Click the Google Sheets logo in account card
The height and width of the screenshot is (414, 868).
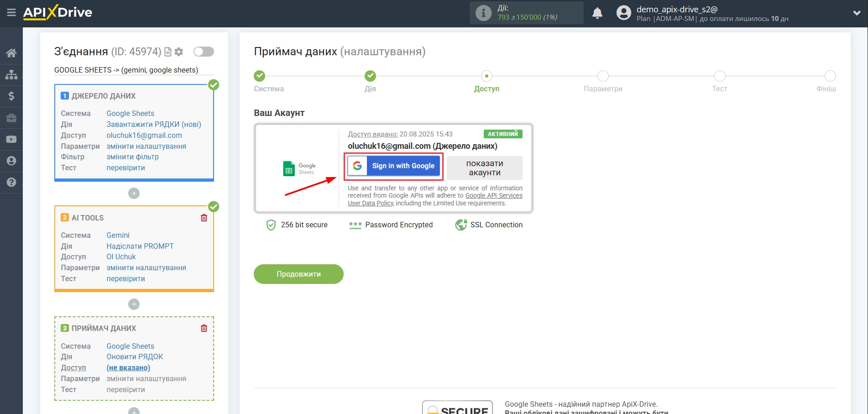pos(299,169)
